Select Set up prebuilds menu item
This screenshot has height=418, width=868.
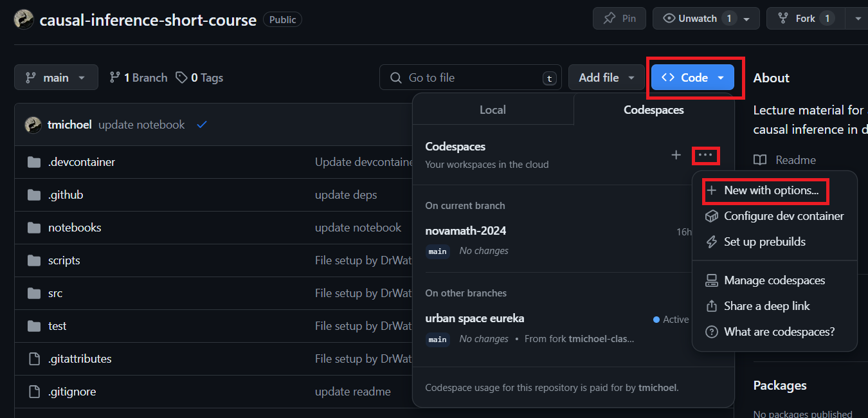[x=775, y=242]
